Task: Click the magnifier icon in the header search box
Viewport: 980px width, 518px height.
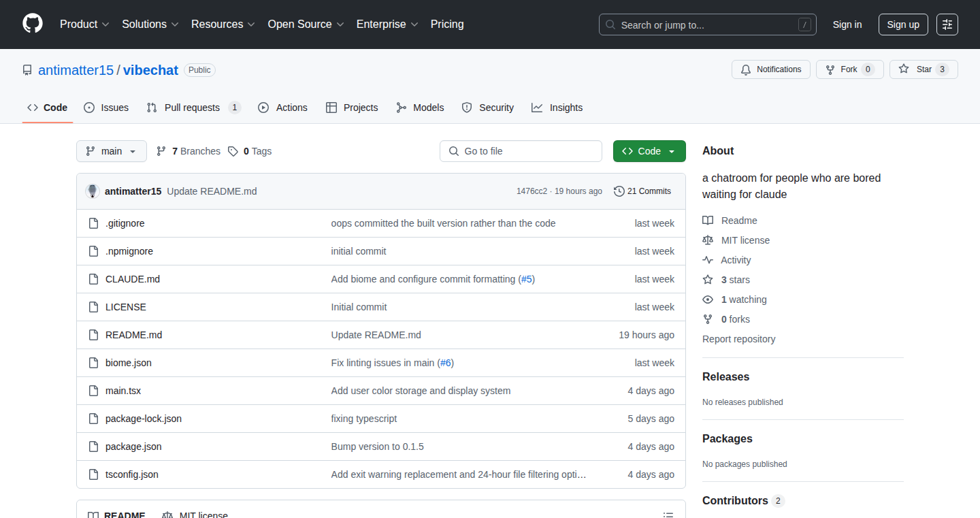Action: pos(610,25)
